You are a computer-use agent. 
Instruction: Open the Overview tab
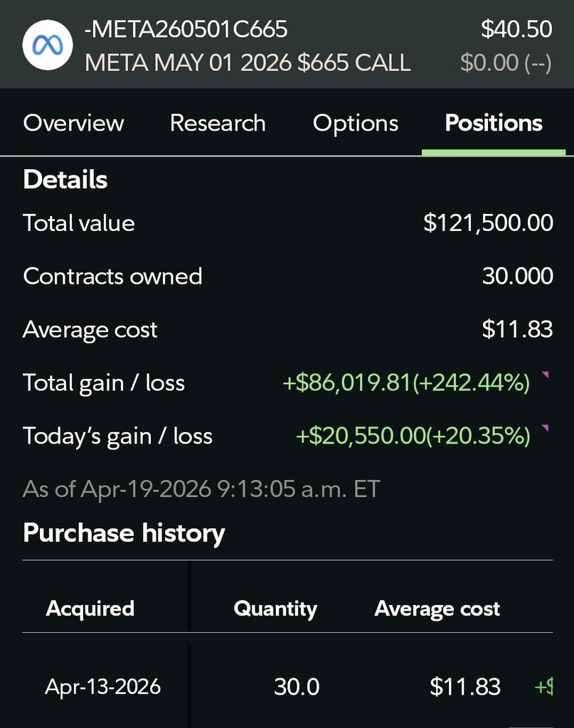74,123
